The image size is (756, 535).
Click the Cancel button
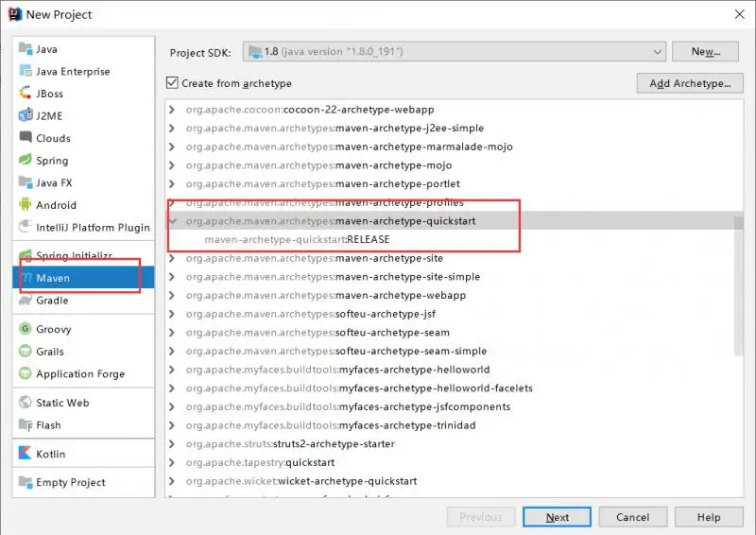click(632, 517)
